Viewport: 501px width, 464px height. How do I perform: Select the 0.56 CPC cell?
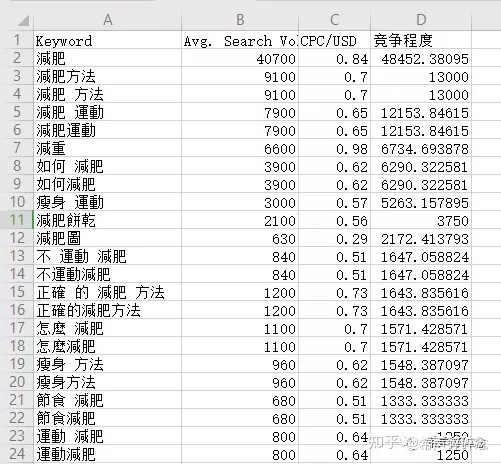[334, 220]
